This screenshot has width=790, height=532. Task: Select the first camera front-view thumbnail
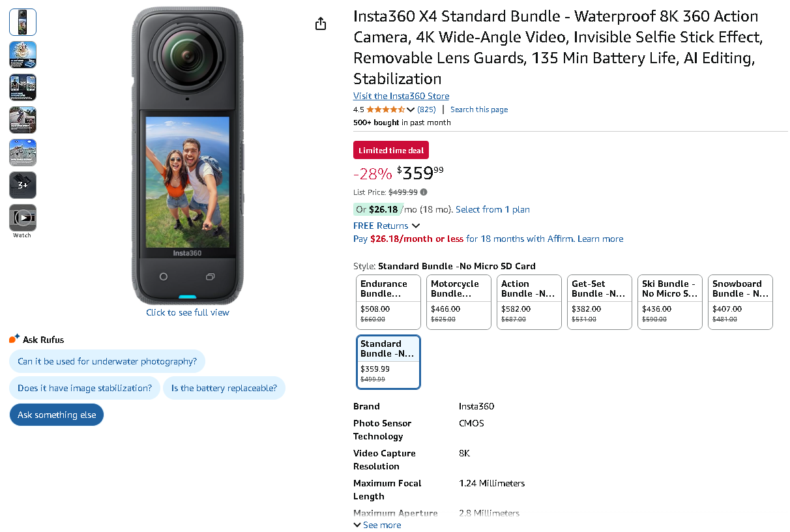tap(23, 22)
